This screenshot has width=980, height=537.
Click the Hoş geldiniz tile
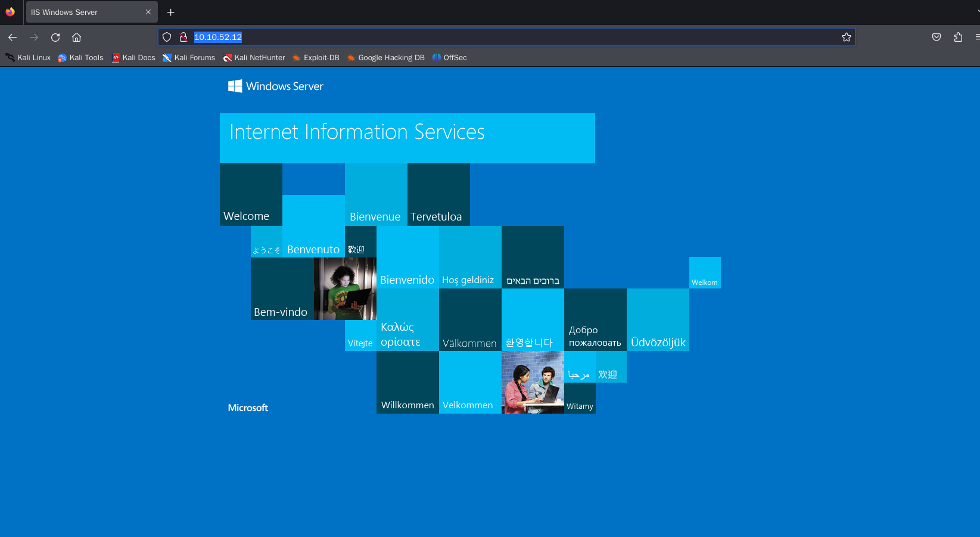470,257
